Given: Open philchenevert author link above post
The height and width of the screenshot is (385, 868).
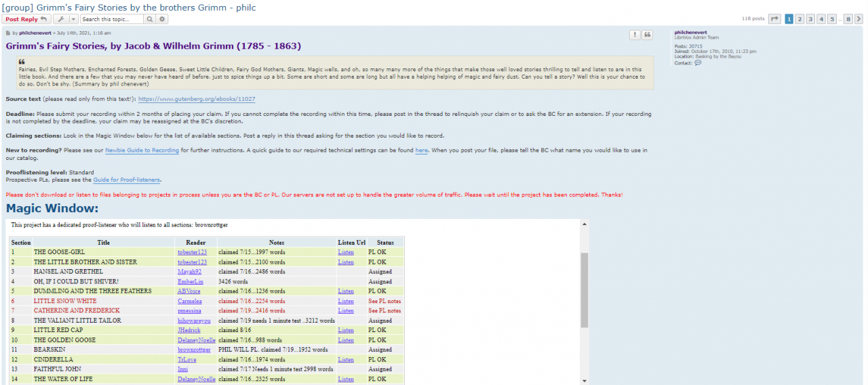Looking at the screenshot, I should click(x=36, y=33).
